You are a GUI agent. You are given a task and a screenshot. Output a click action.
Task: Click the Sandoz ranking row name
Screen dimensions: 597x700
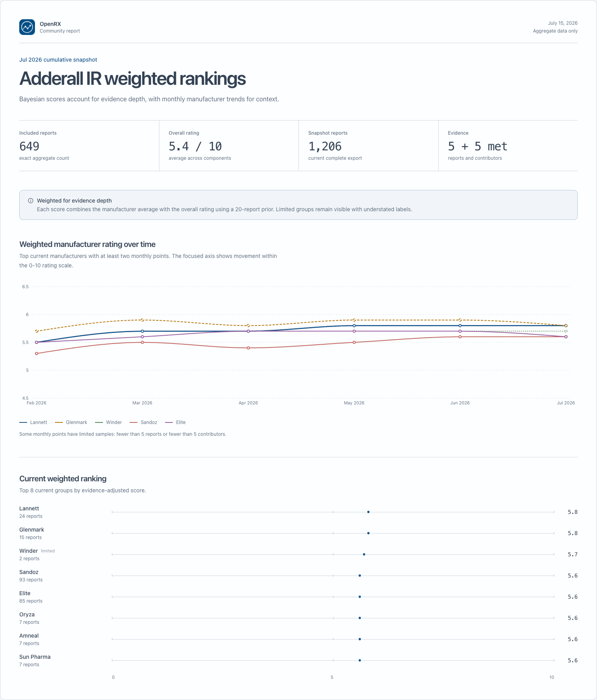[29, 572]
